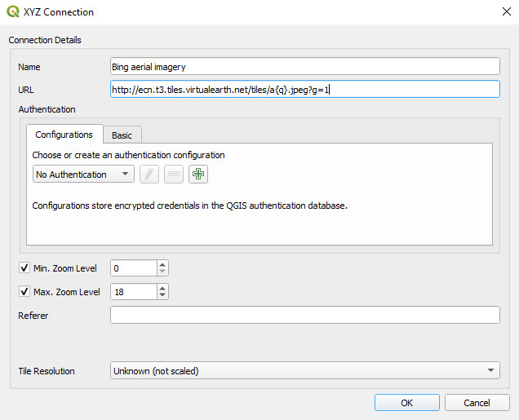Click the Choose or create authentication text

click(x=128, y=155)
